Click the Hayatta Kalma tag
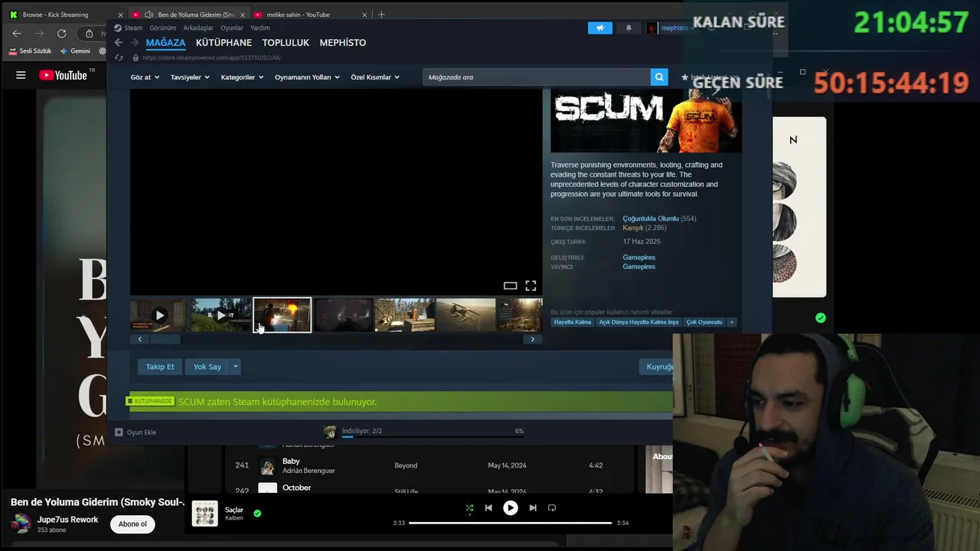The height and width of the screenshot is (551, 980). 573,322
